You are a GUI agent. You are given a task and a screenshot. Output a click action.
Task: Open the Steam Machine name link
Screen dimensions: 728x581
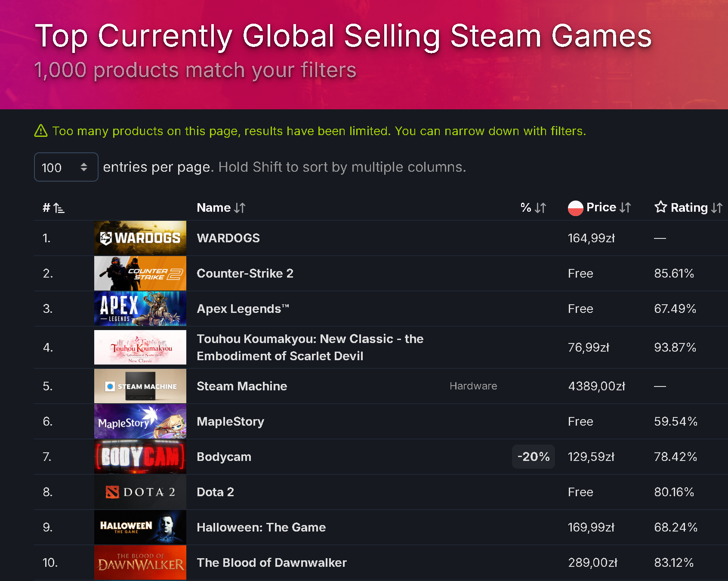point(242,386)
